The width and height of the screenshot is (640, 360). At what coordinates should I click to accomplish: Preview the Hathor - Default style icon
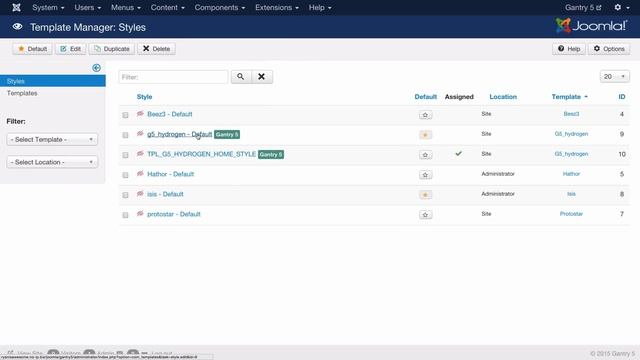click(x=140, y=174)
